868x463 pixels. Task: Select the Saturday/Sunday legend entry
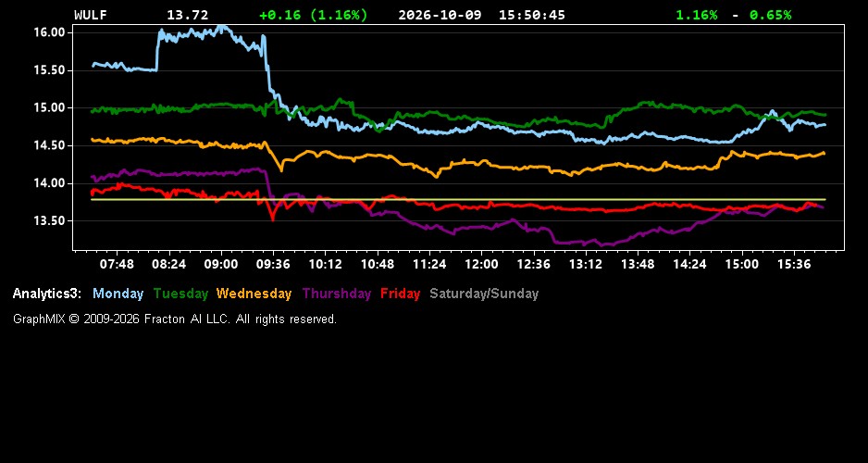tap(484, 294)
